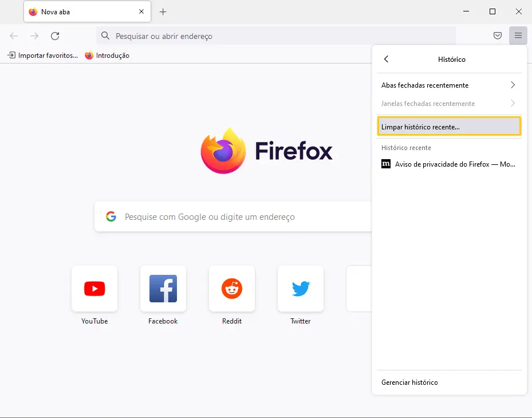The width and height of the screenshot is (532, 418).
Task: Click the Firefox logo on the new tab page
Action: (266, 151)
